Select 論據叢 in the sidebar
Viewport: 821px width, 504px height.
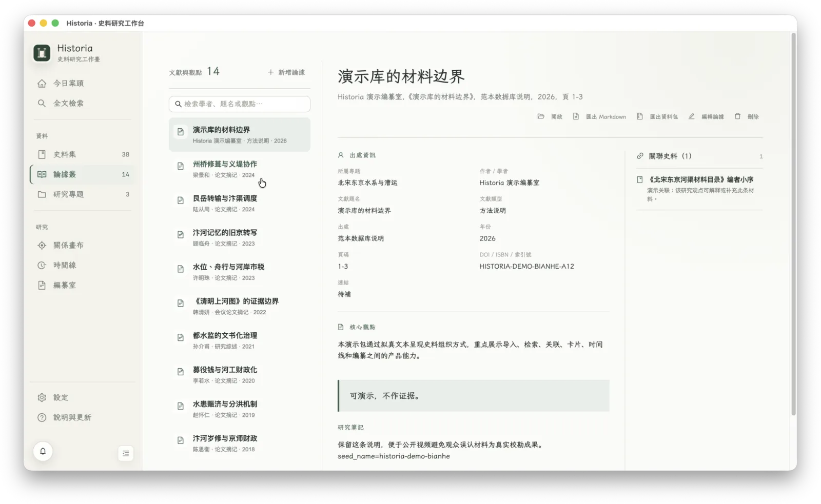click(x=82, y=174)
